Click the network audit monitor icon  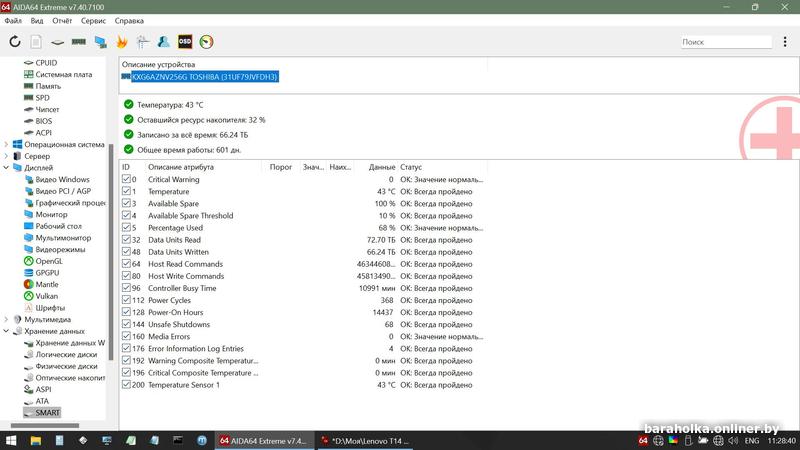point(101,42)
